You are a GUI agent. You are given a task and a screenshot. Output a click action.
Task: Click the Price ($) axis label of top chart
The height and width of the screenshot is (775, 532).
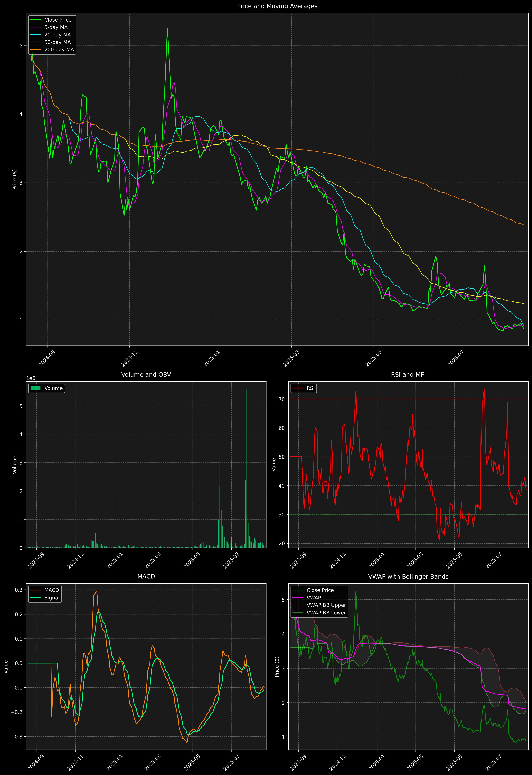[x=15, y=179]
